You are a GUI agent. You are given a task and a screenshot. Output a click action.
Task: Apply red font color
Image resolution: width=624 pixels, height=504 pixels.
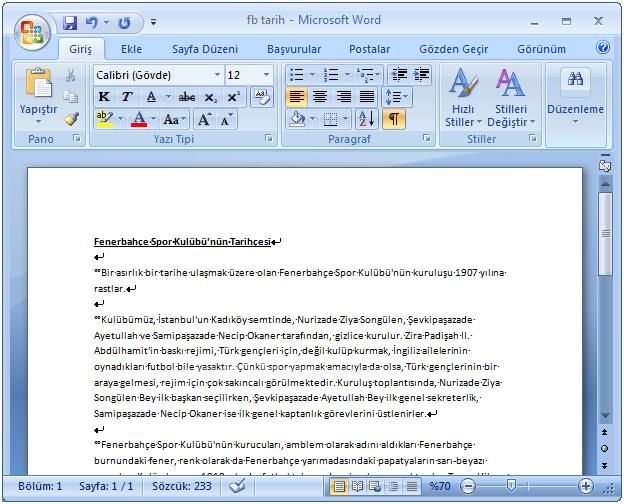(139, 119)
